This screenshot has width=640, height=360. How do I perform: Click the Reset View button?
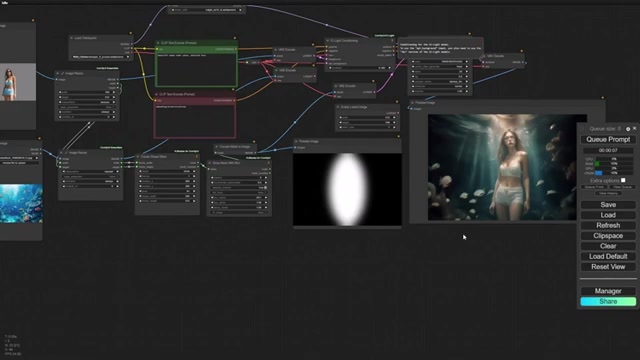click(608, 267)
